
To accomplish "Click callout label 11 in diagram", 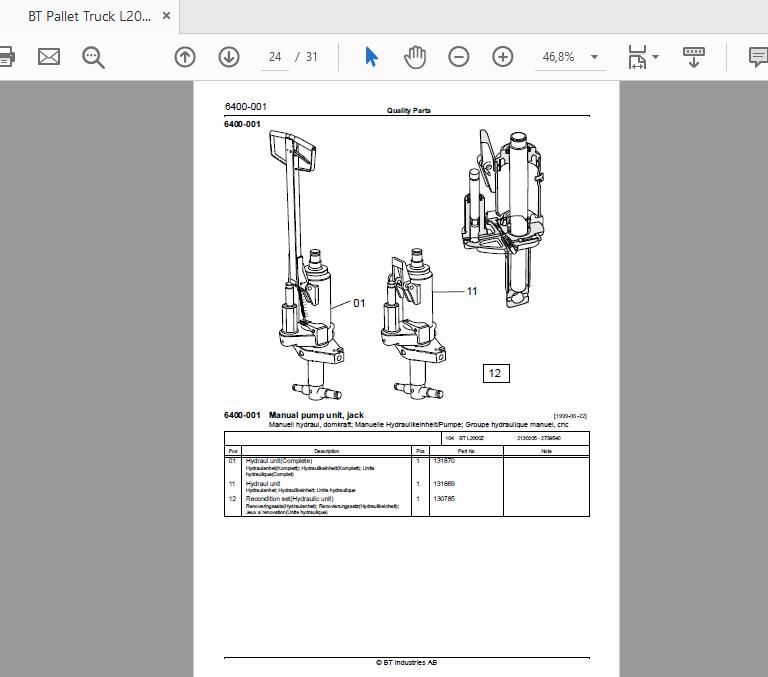I will [472, 291].
